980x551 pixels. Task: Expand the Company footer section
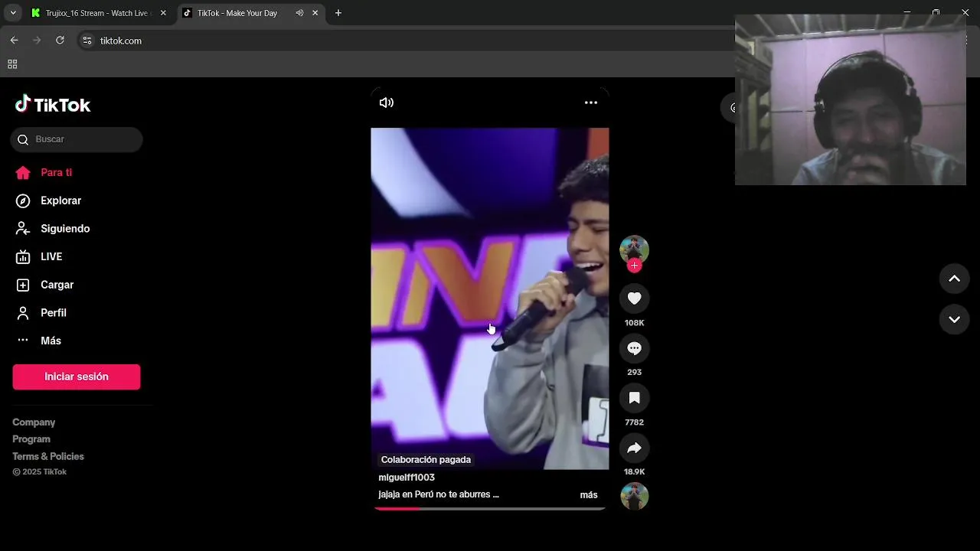click(x=34, y=422)
